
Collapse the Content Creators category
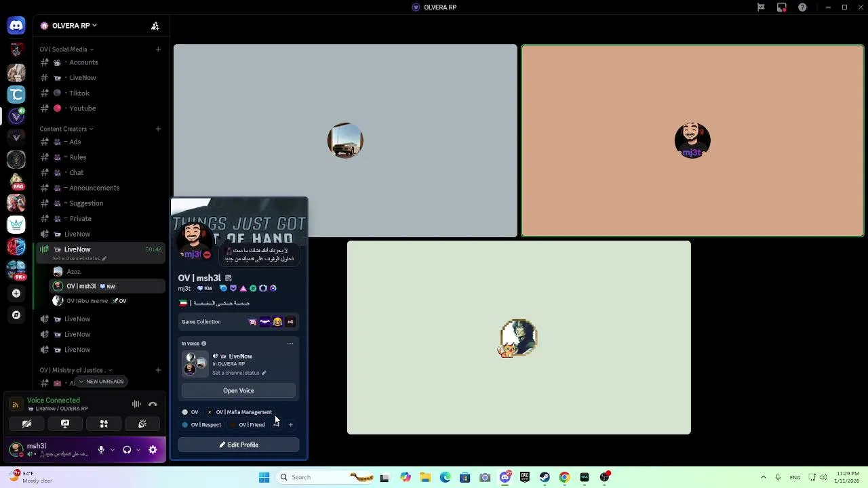66,129
